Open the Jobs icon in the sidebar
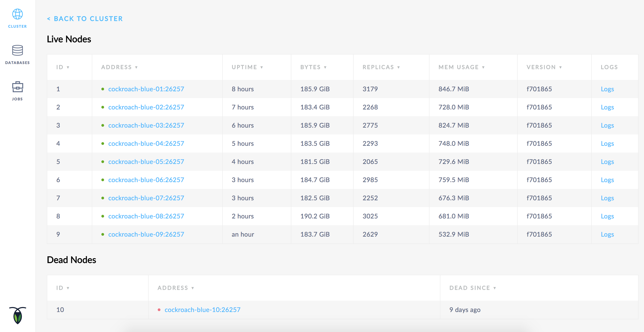 pos(17,87)
